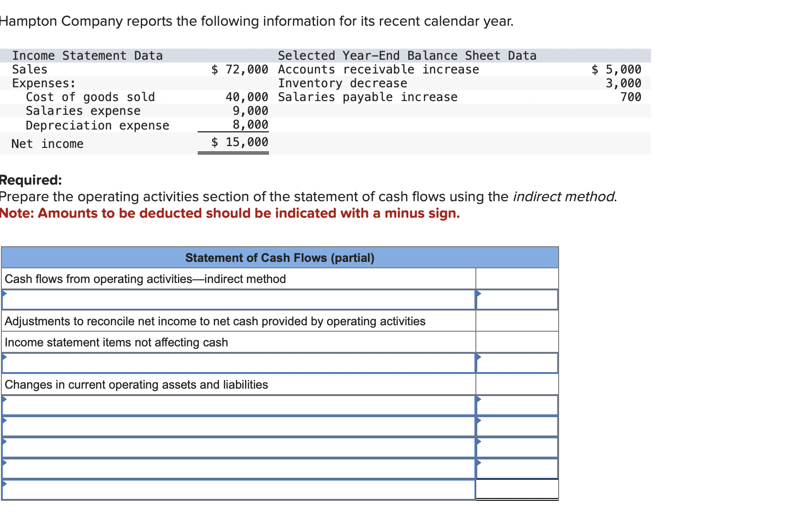This screenshot has height=532, width=800.
Task: Click the '3,000' inventory decrease value
Action: click(x=623, y=83)
